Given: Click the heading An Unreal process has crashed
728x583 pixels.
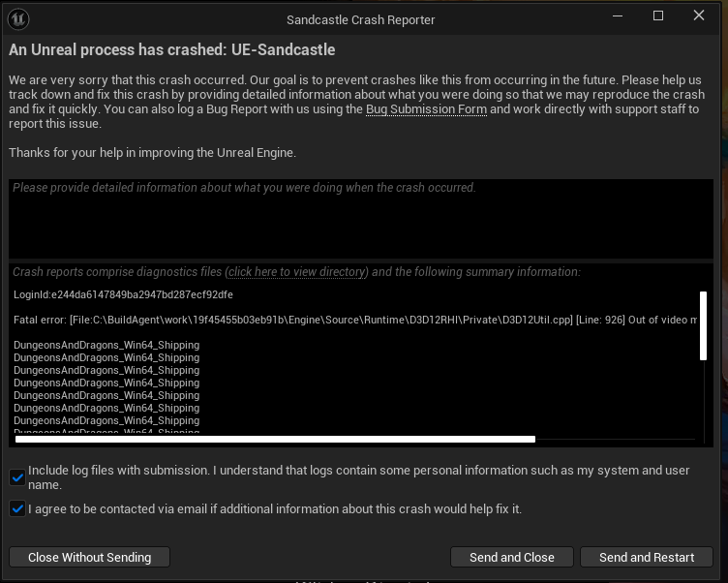Looking at the screenshot, I should 171,49.
